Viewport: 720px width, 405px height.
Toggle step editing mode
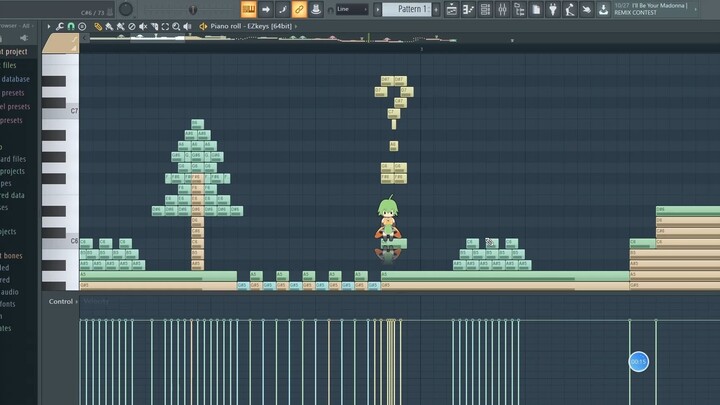(x=282, y=9)
